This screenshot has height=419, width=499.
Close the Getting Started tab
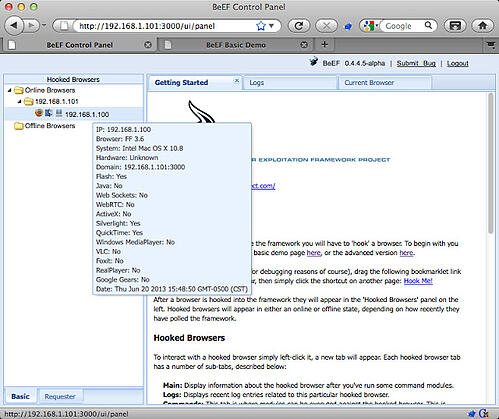(x=237, y=80)
